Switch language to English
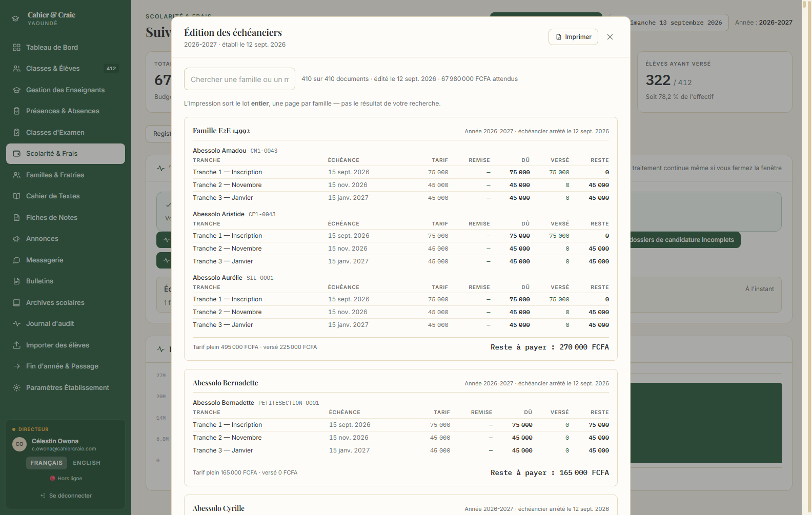 tap(87, 463)
